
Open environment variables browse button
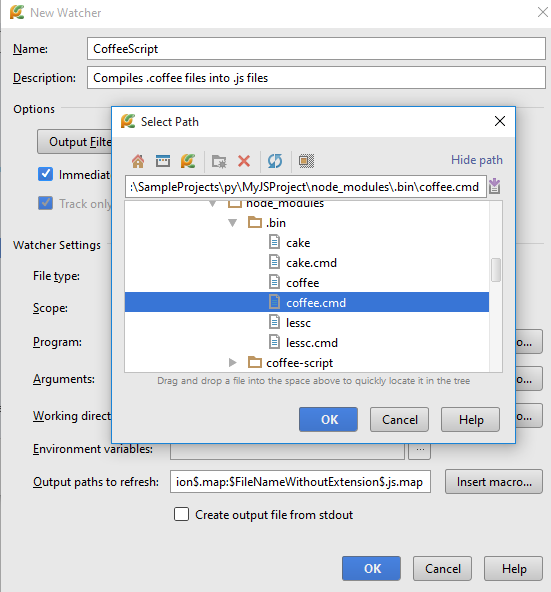420,451
